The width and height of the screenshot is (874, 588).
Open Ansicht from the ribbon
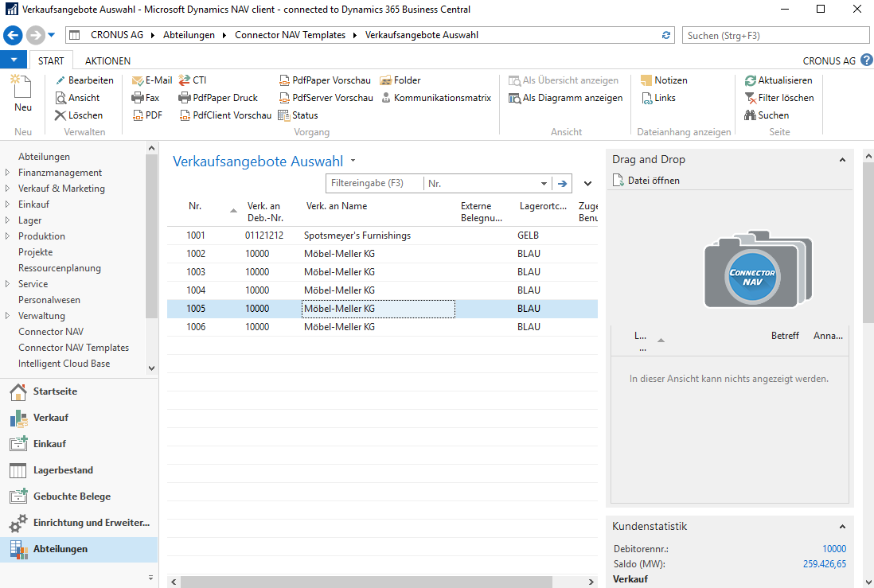(x=77, y=98)
